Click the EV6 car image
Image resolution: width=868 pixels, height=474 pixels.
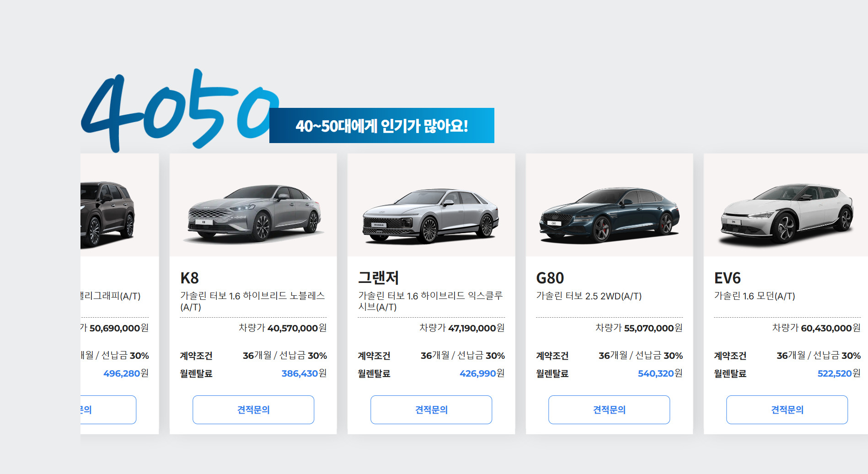pyautogui.click(x=787, y=213)
